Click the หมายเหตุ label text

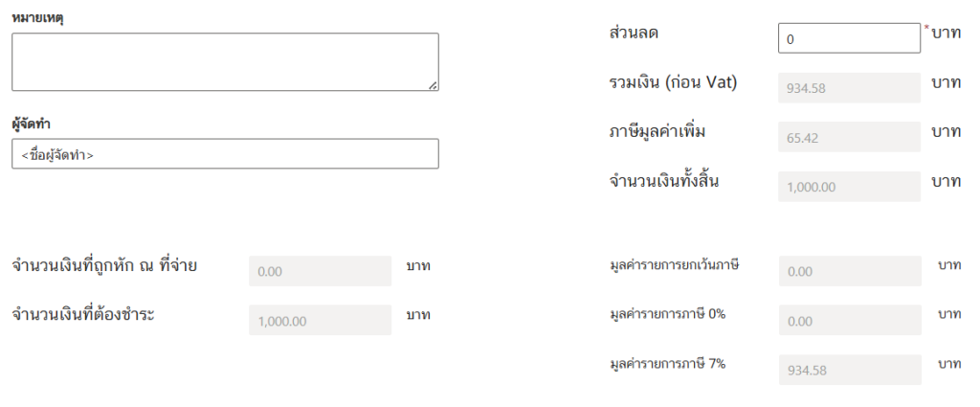click(37, 18)
